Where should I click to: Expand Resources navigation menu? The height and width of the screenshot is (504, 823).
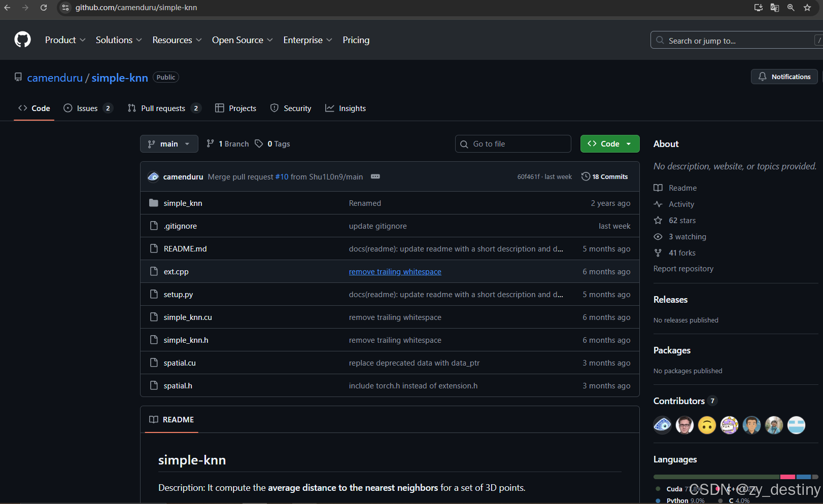pos(177,40)
